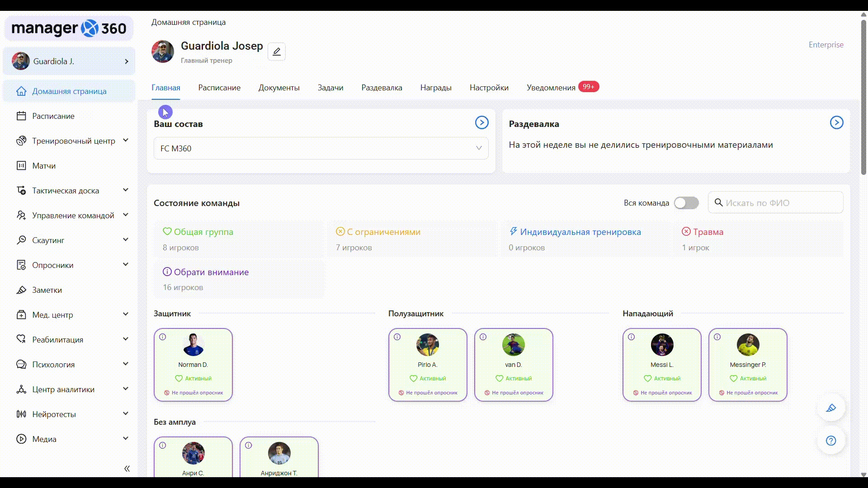This screenshot has height=488, width=868.
Task: Select the Травма status filter
Action: pyautogui.click(x=708, y=232)
